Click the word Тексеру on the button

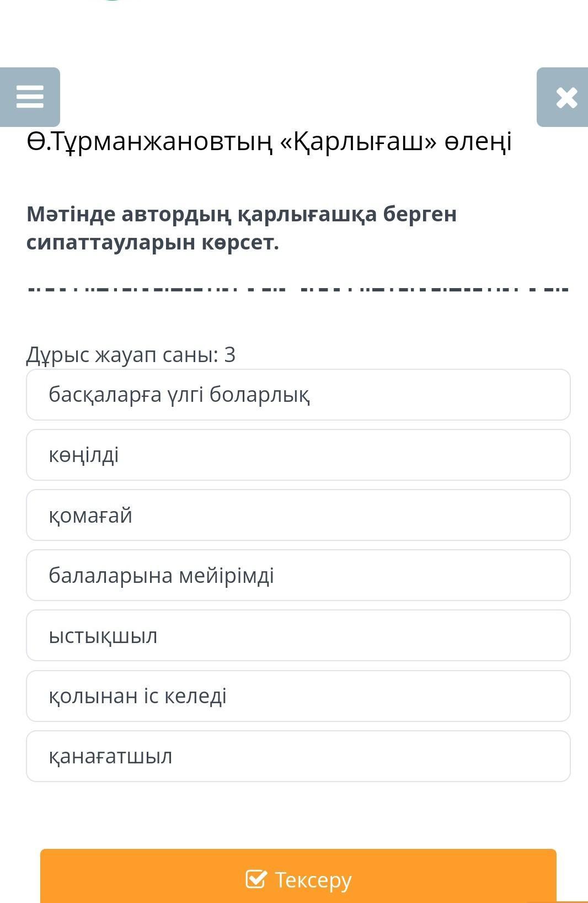pyautogui.click(x=313, y=879)
